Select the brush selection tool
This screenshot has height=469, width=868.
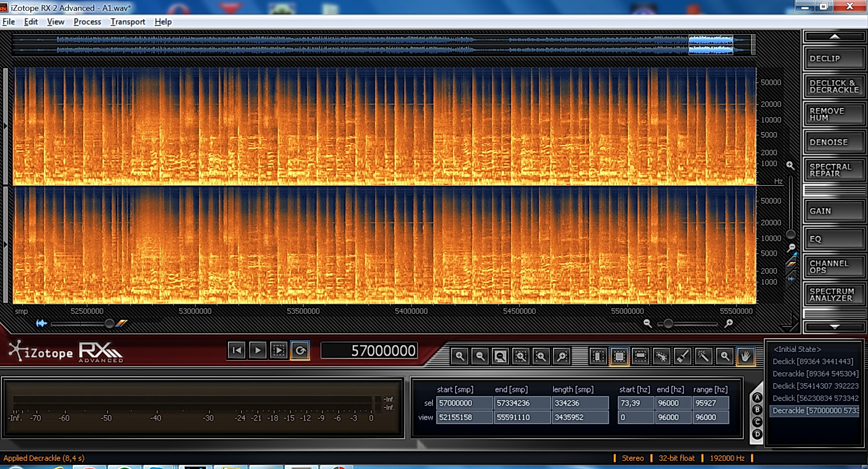(x=683, y=357)
